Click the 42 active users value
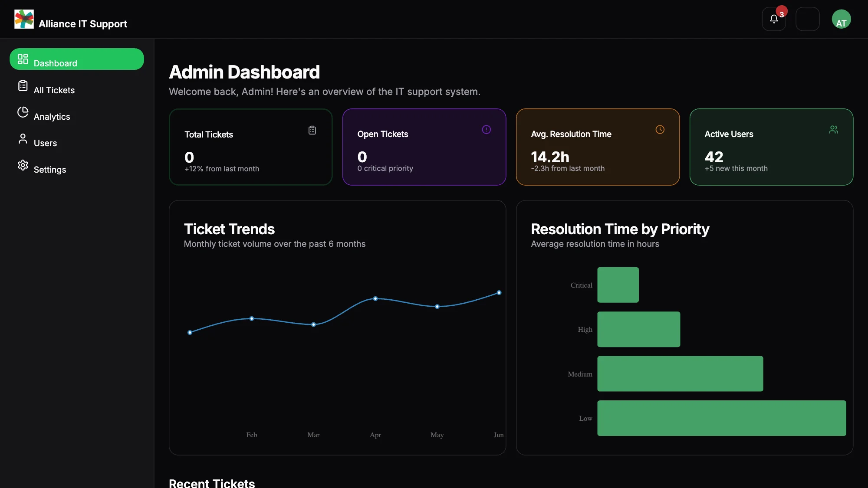 click(714, 157)
